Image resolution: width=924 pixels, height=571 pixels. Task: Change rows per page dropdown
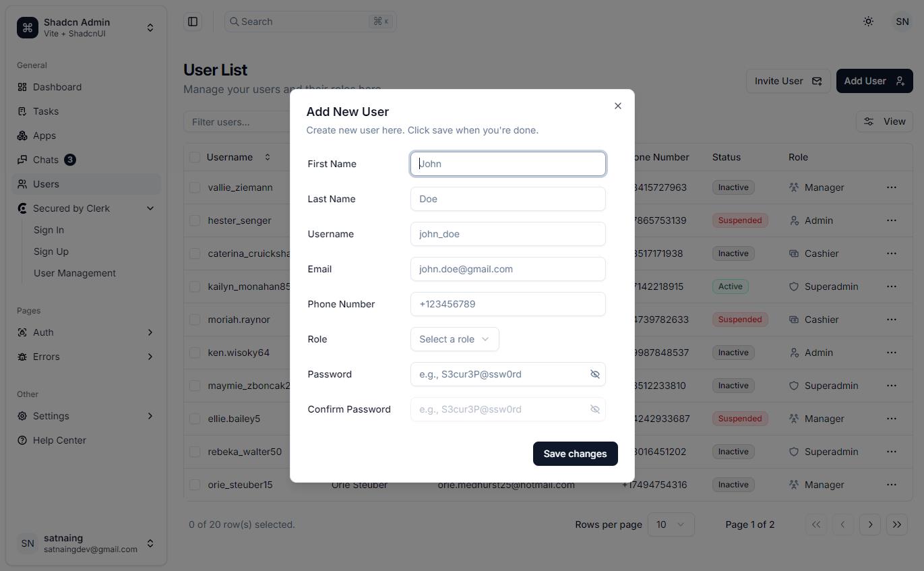click(x=671, y=524)
